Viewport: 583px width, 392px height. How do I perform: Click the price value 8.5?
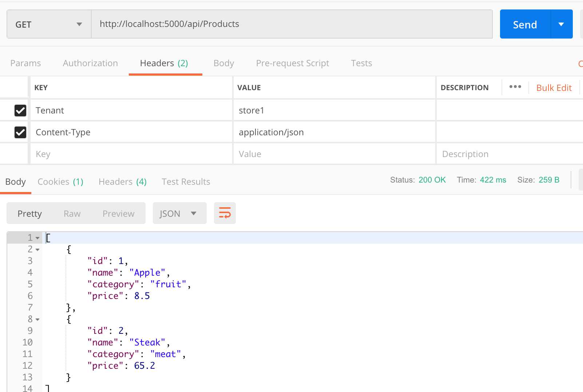[142, 296]
